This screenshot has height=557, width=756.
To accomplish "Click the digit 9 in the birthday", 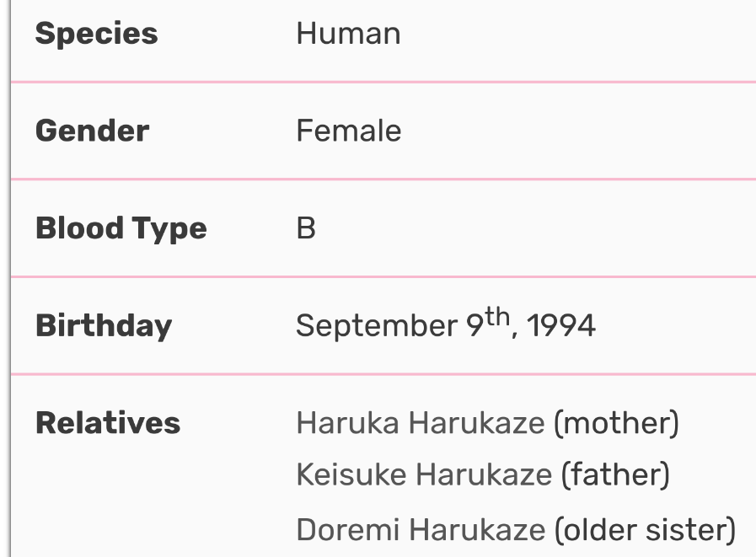I will tap(475, 326).
